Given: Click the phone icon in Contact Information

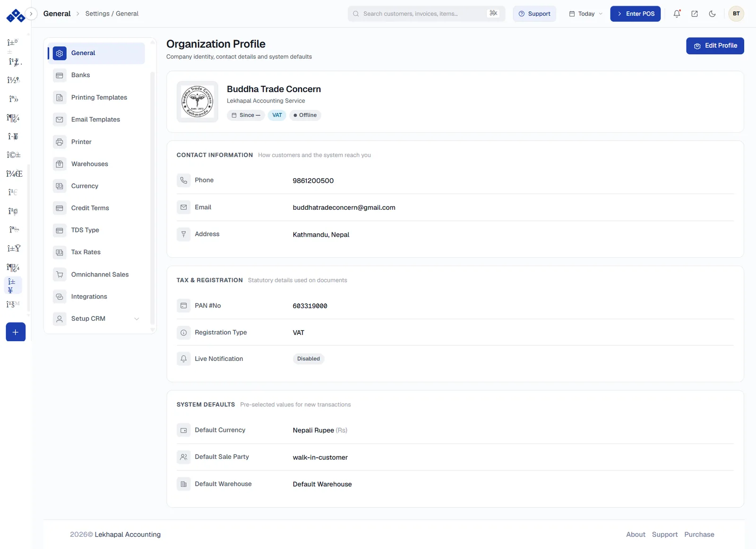Looking at the screenshot, I should [184, 180].
